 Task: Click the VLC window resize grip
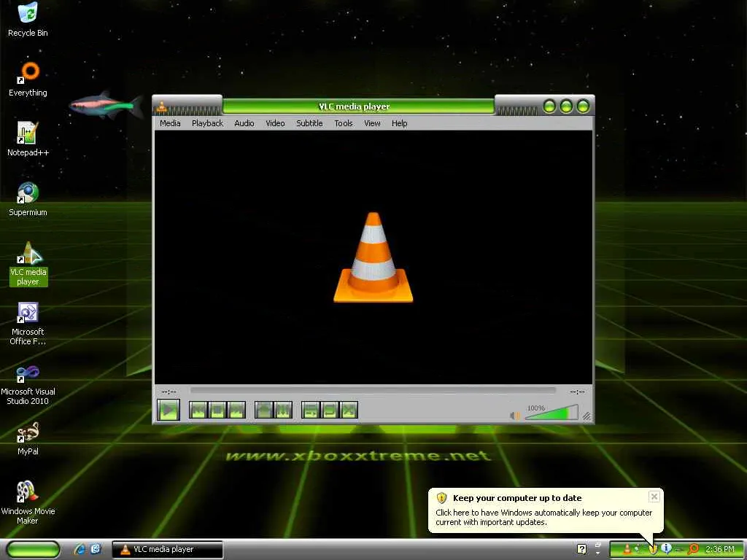[x=587, y=416]
